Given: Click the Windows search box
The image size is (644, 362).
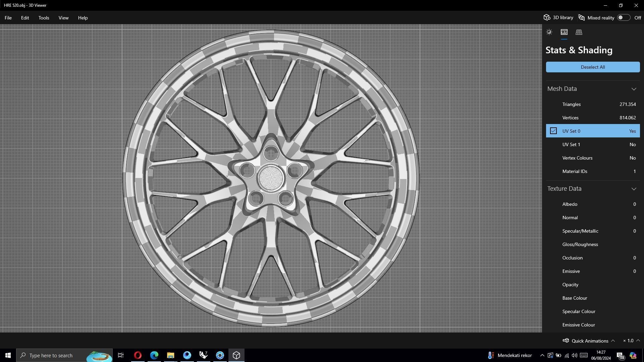Looking at the screenshot, I should 64,355.
